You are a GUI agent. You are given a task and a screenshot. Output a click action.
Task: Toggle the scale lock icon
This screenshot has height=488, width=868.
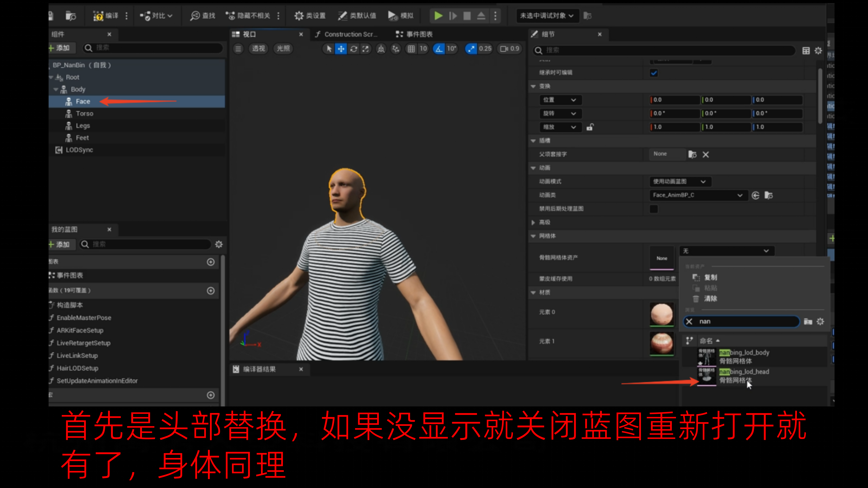click(x=590, y=127)
